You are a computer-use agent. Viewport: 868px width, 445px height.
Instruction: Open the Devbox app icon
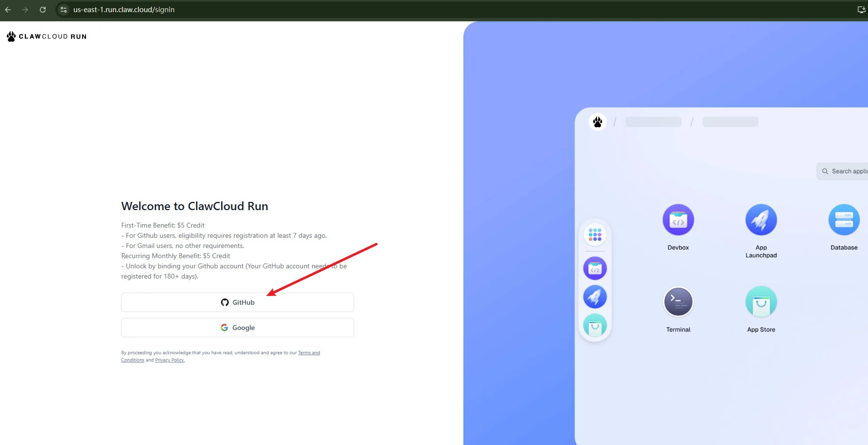click(x=678, y=220)
